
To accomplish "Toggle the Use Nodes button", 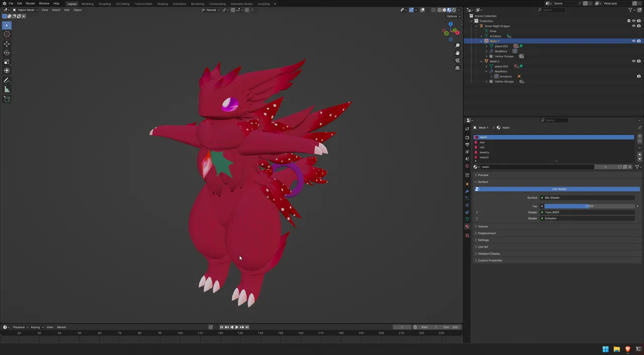I will [x=558, y=189].
